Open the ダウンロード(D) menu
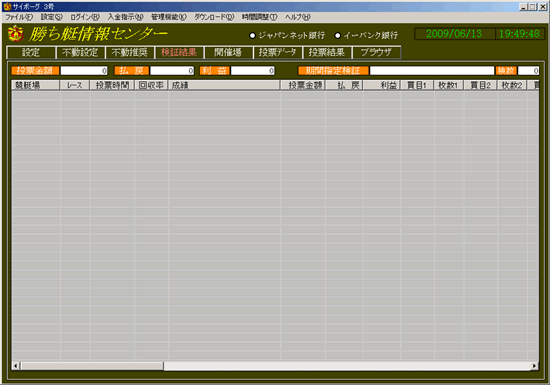This screenshot has width=550, height=385. coord(214,17)
